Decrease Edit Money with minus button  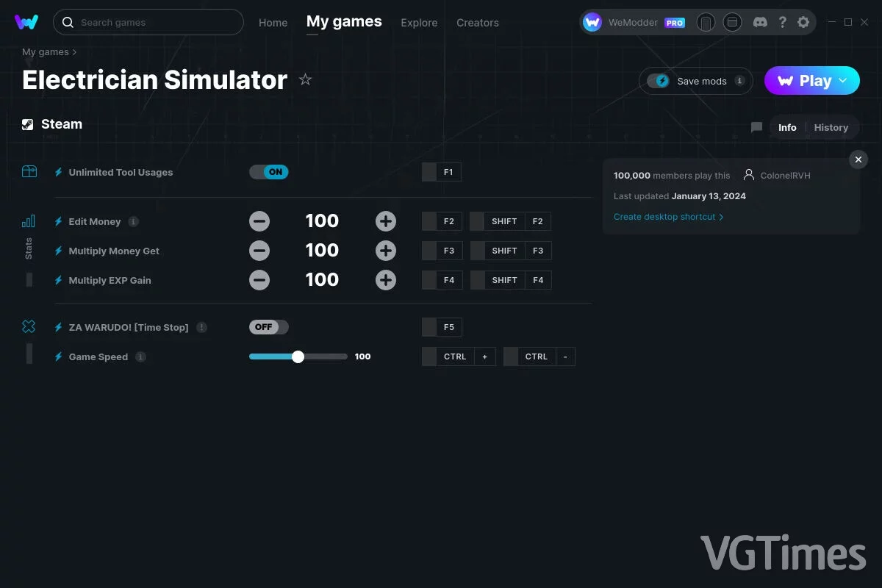coord(259,221)
